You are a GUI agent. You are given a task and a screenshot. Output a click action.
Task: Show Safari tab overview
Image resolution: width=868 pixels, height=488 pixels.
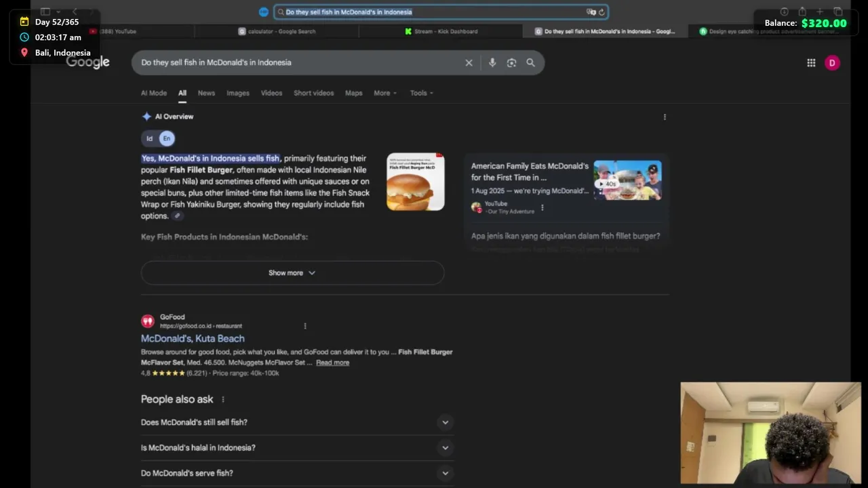838,12
